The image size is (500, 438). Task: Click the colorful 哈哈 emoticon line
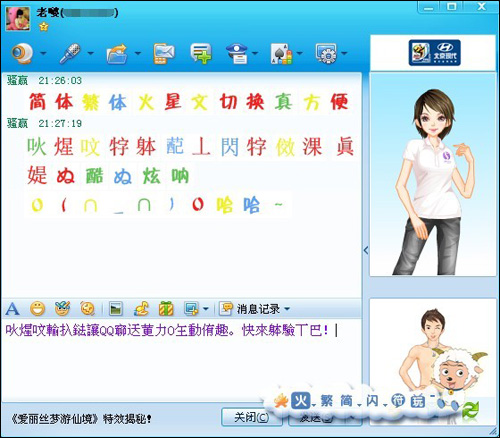tap(157, 205)
